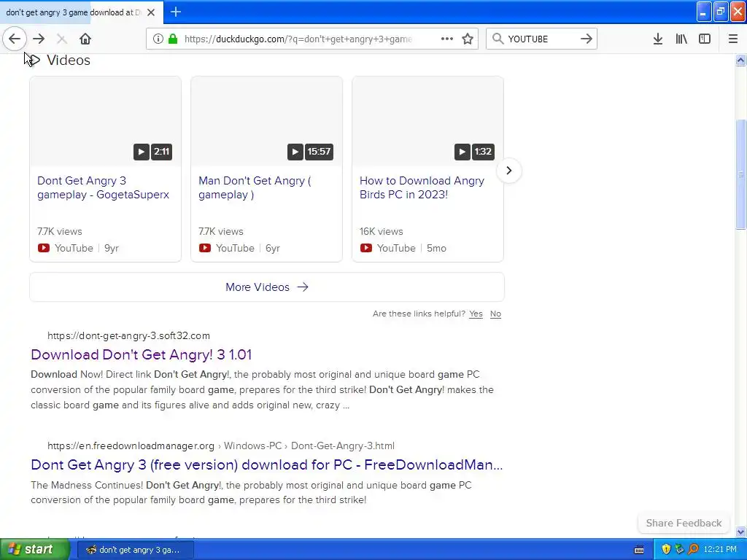
Task: Open Man Don't Get Angry gameplay link
Action: click(x=255, y=187)
